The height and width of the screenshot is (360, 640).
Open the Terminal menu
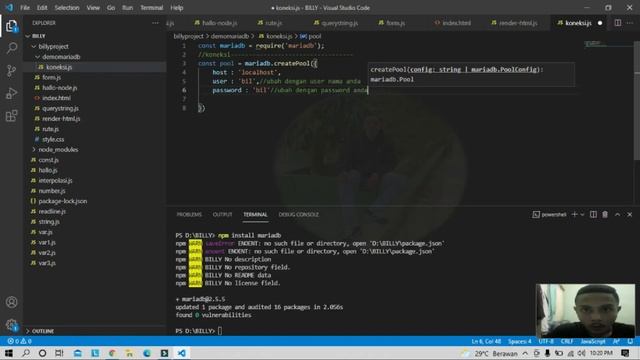click(151, 8)
